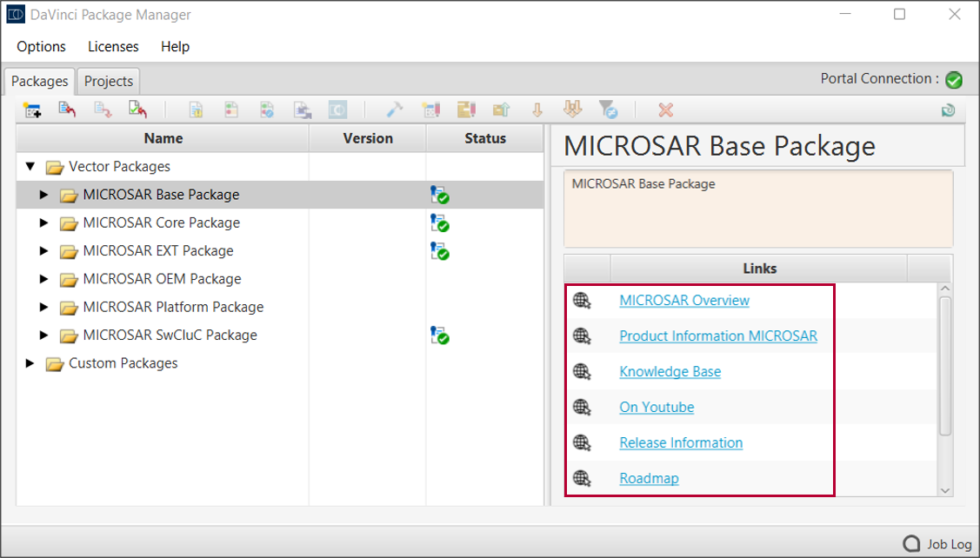Select the Custom Packages row text
Image resolution: width=980 pixels, height=558 pixels.
point(123,363)
